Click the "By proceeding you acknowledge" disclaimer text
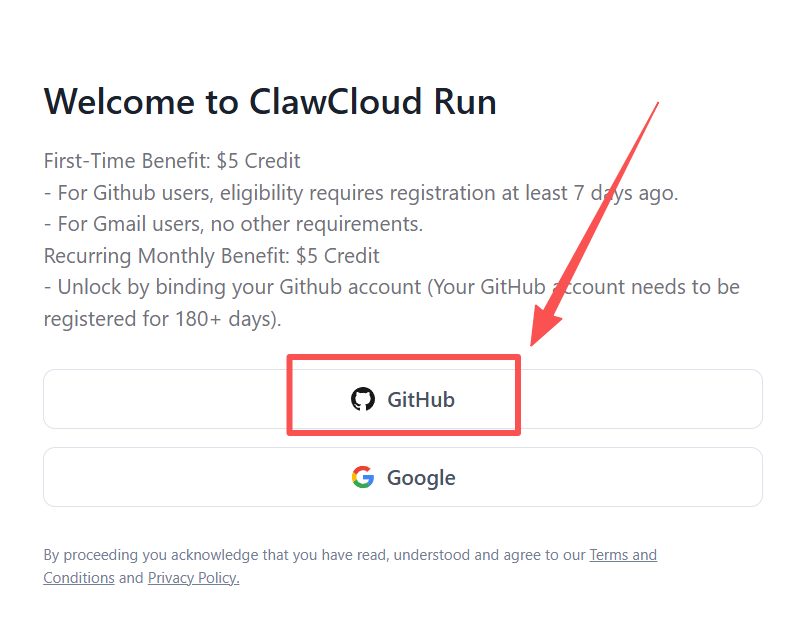This screenshot has height=621, width=795. (300, 555)
